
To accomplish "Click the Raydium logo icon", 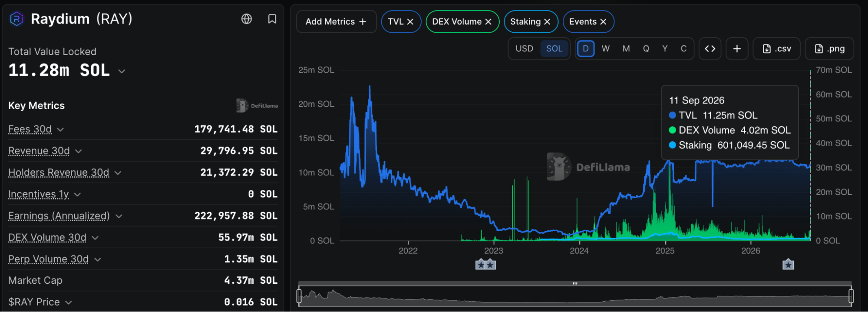I will click(x=17, y=19).
